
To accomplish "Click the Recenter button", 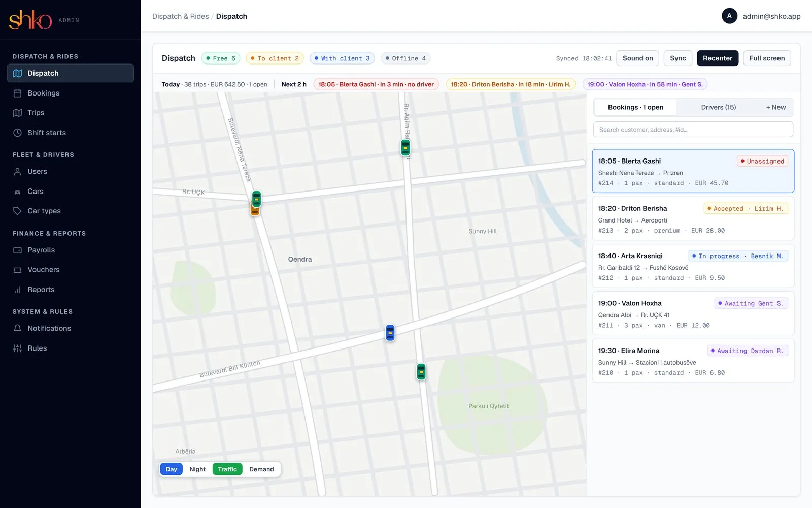I will click(717, 58).
